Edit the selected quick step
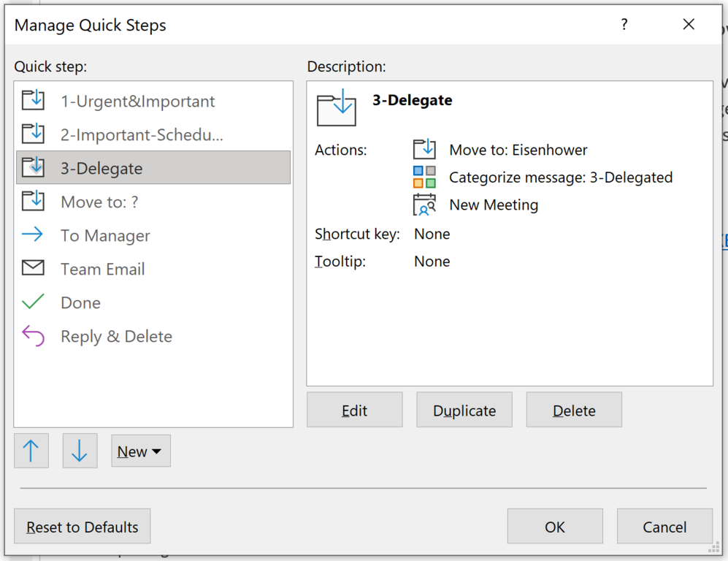This screenshot has width=728, height=561. [x=354, y=411]
